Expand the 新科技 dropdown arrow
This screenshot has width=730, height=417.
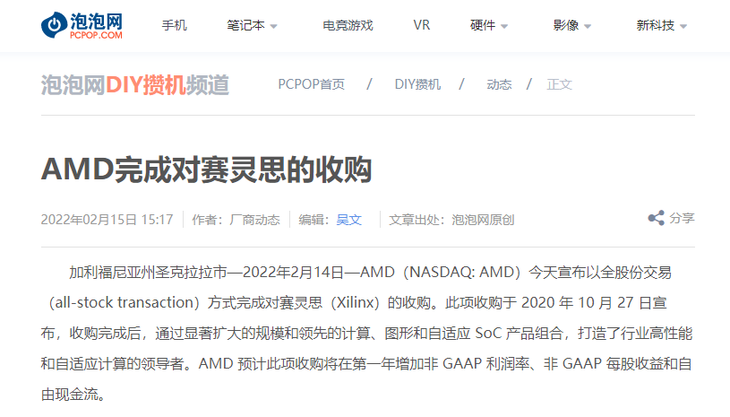point(683,27)
